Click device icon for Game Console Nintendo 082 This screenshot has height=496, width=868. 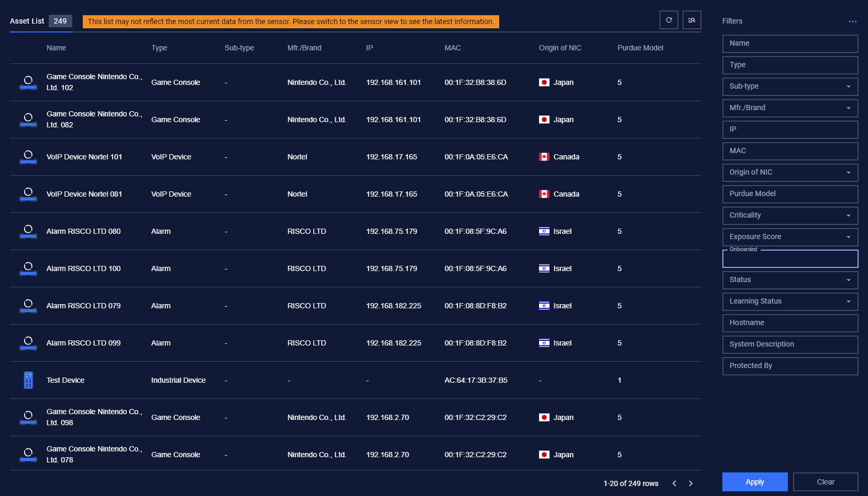pos(28,120)
